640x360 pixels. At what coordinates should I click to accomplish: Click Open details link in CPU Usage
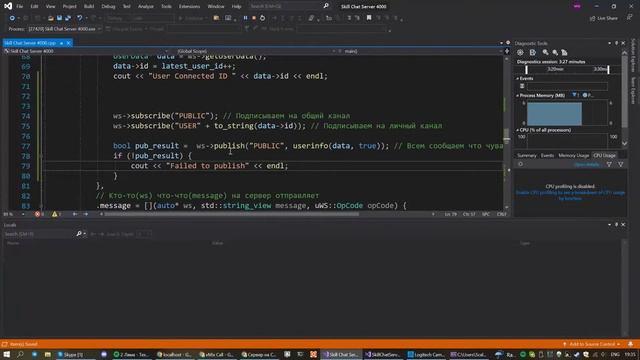(587, 164)
